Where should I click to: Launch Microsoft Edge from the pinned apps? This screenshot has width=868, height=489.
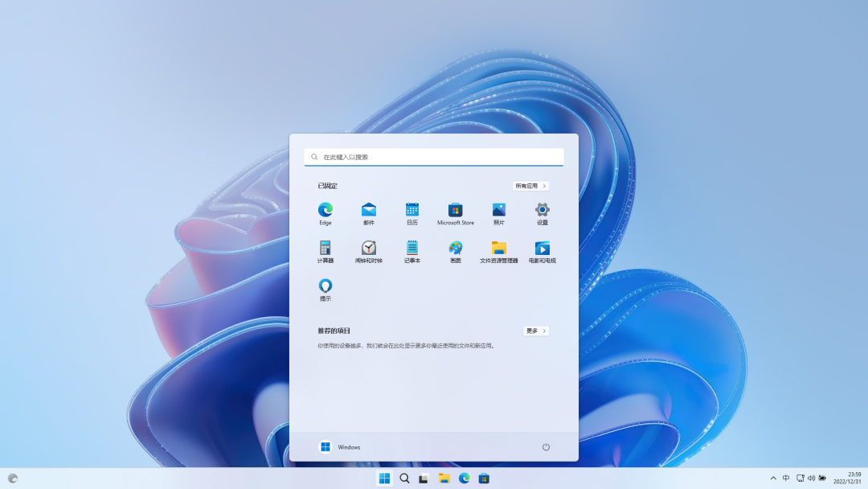point(325,212)
